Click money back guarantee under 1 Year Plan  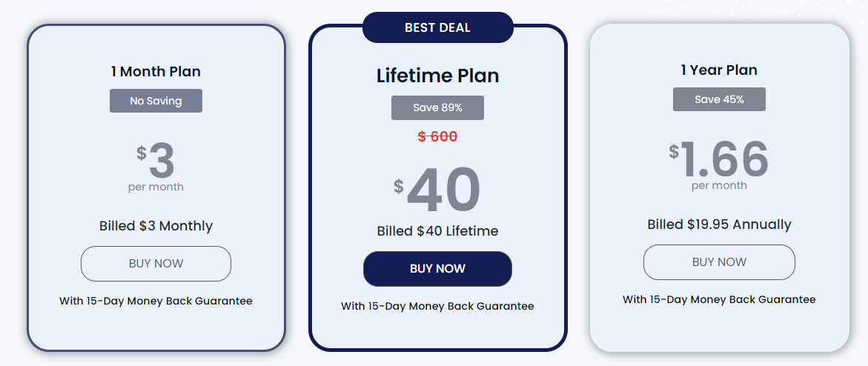[x=719, y=299]
